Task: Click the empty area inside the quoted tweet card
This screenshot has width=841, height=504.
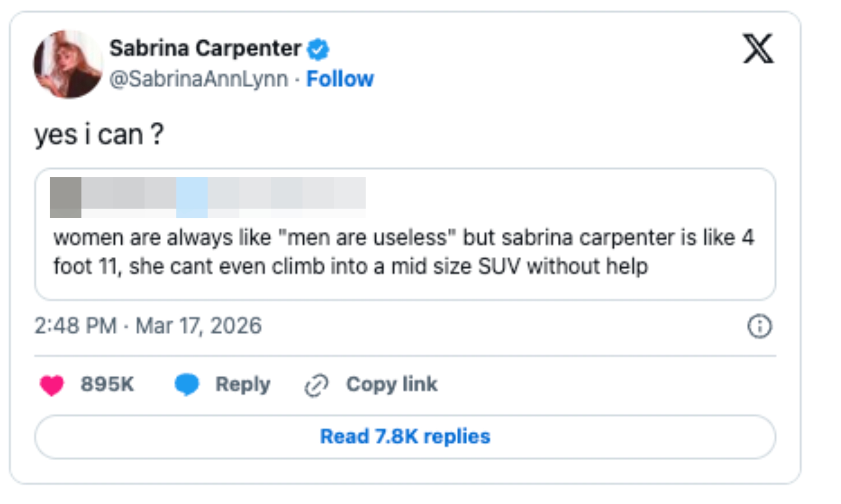Action: coord(577,197)
